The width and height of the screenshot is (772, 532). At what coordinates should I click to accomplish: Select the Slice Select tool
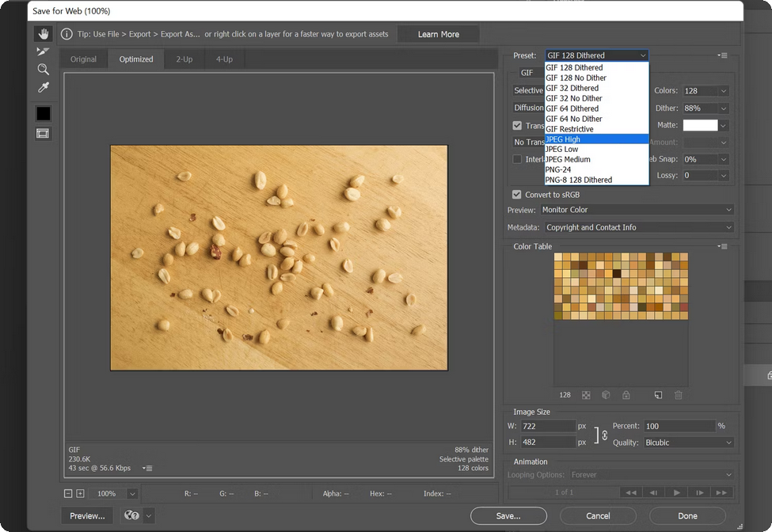tap(43, 51)
